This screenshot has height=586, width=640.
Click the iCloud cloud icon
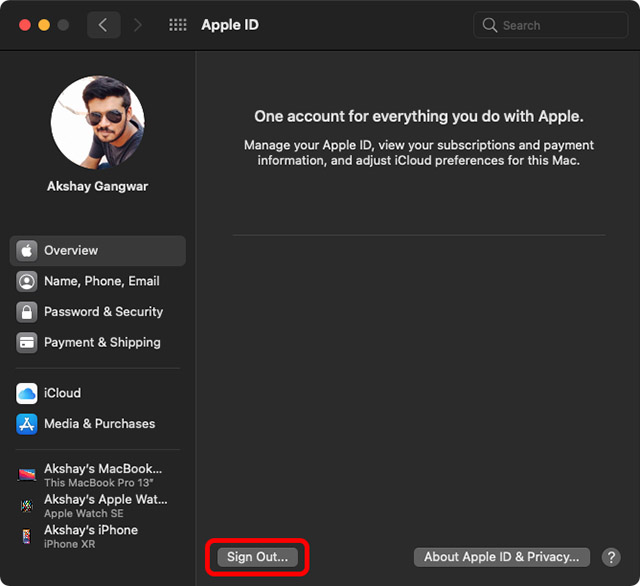pyautogui.click(x=27, y=393)
